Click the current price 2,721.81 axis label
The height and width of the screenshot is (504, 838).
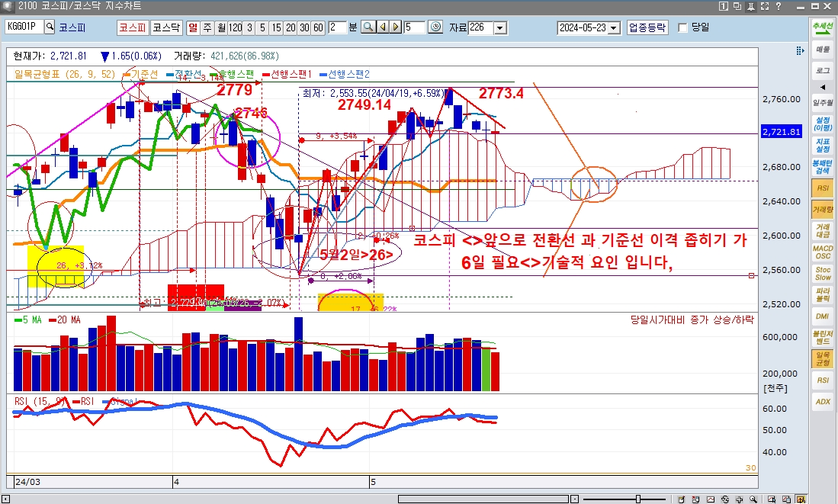[x=782, y=131]
